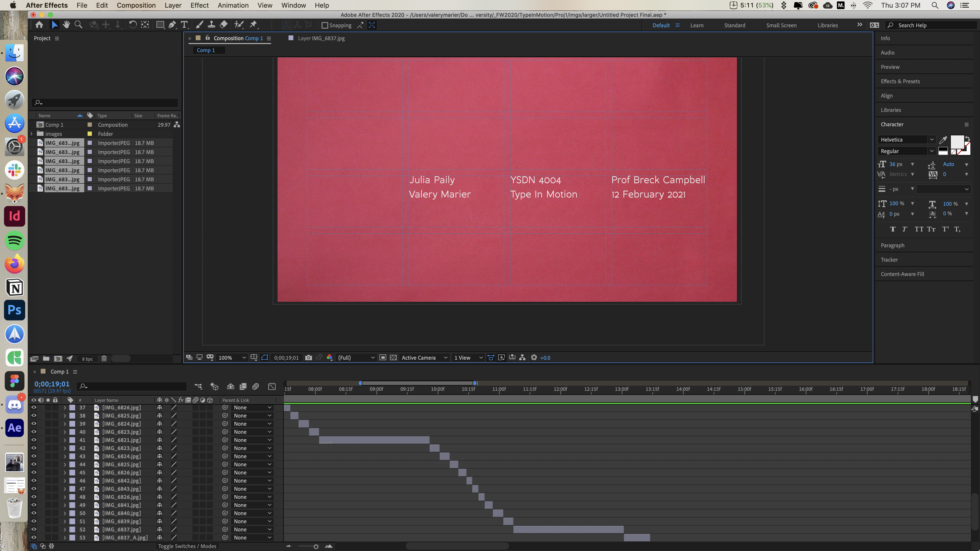Select the Brush tool

[x=199, y=25]
